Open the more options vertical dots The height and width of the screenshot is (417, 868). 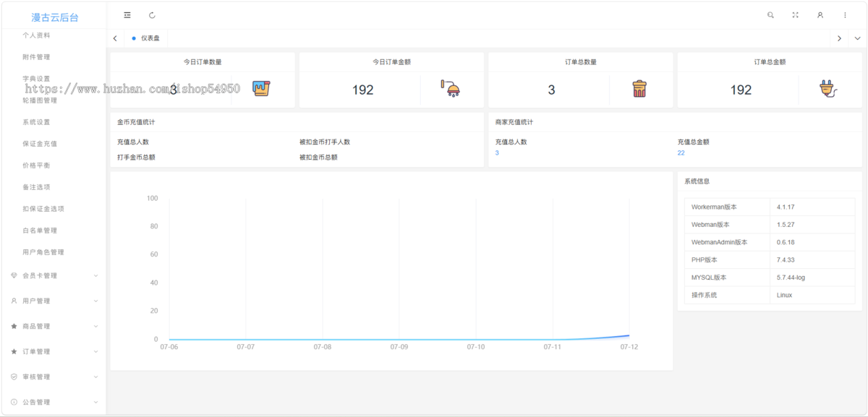(x=845, y=15)
